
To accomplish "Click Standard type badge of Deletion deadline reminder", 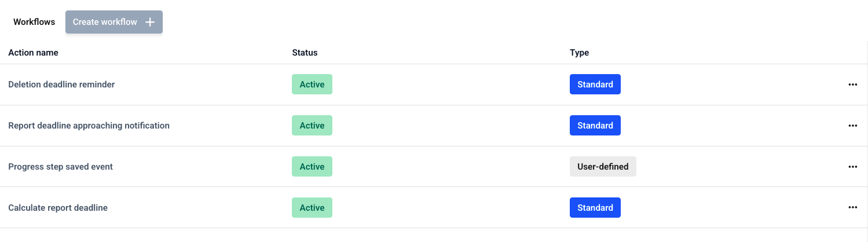I will pyautogui.click(x=595, y=85).
